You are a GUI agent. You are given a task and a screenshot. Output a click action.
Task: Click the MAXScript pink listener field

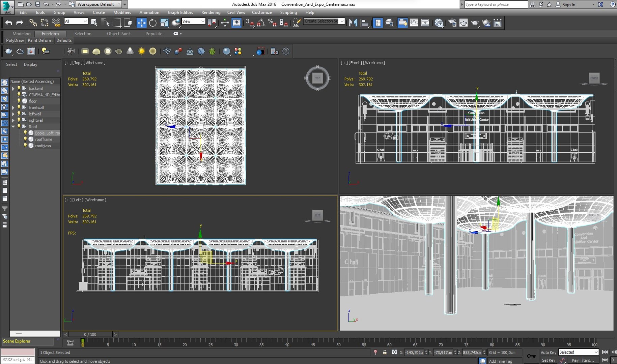(17, 352)
